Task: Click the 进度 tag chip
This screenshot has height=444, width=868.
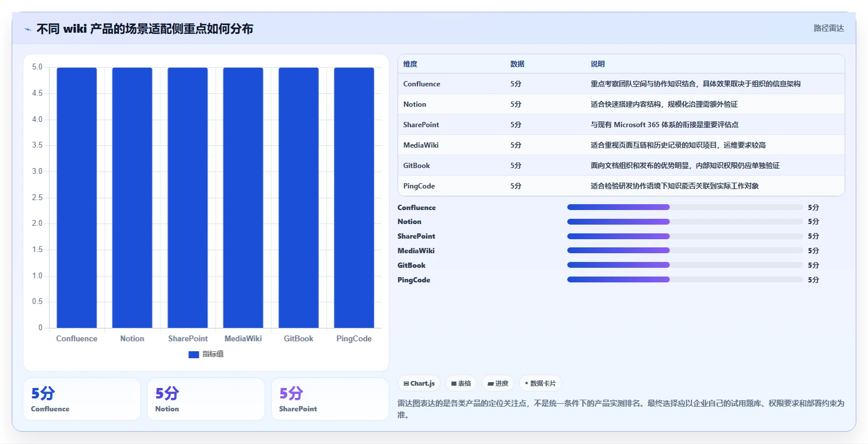Action: (x=498, y=383)
